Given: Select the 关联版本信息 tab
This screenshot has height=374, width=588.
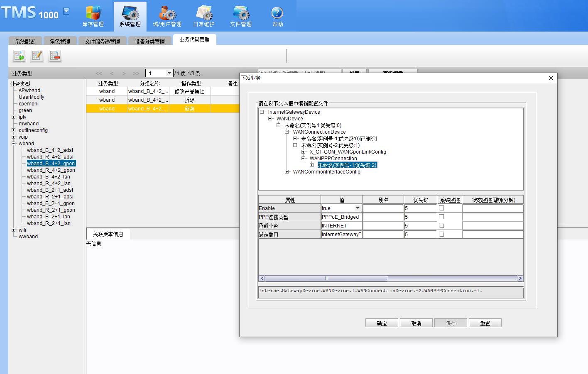Looking at the screenshot, I should click(108, 234).
